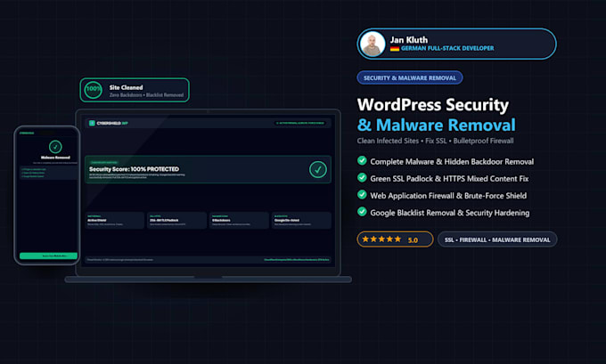Click the 256-Bit TLS Padlock card
This screenshot has width=606, height=364.
tap(176, 221)
